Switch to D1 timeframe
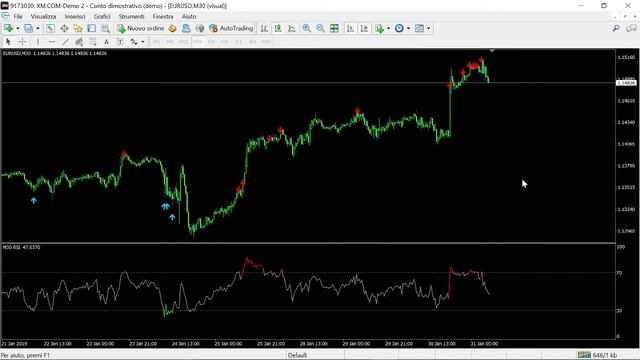The image size is (640, 360). coord(239,42)
